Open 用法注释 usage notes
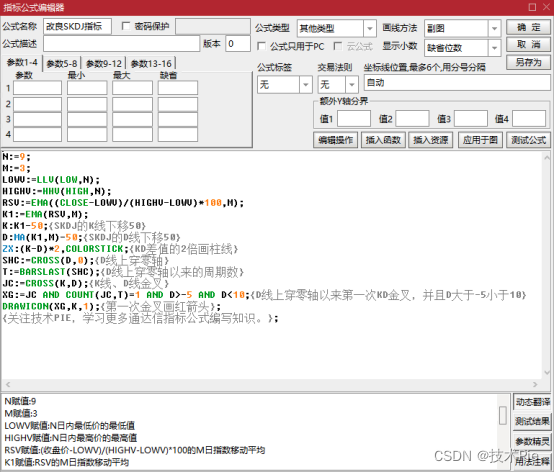 coord(532,461)
